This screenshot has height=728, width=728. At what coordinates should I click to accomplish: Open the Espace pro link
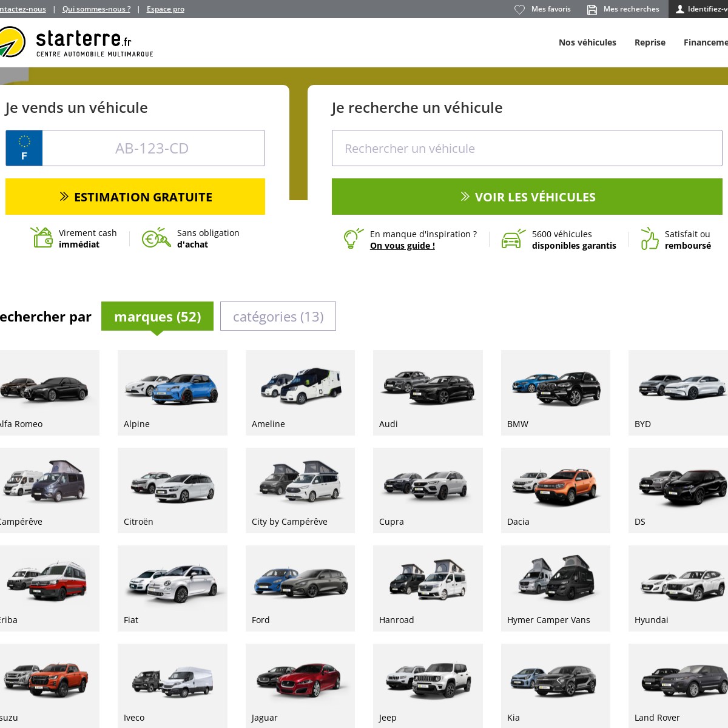point(166,9)
